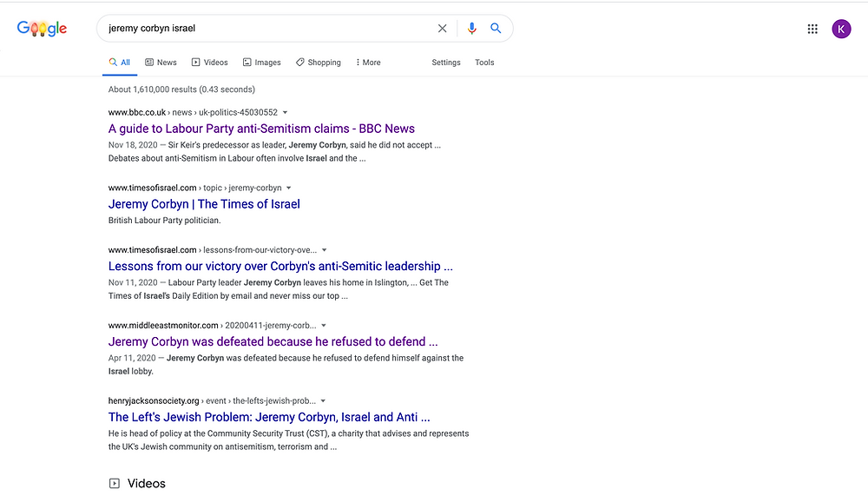Clear the search box with the X icon
Image resolution: width=868 pixels, height=496 pixels.
pos(442,29)
